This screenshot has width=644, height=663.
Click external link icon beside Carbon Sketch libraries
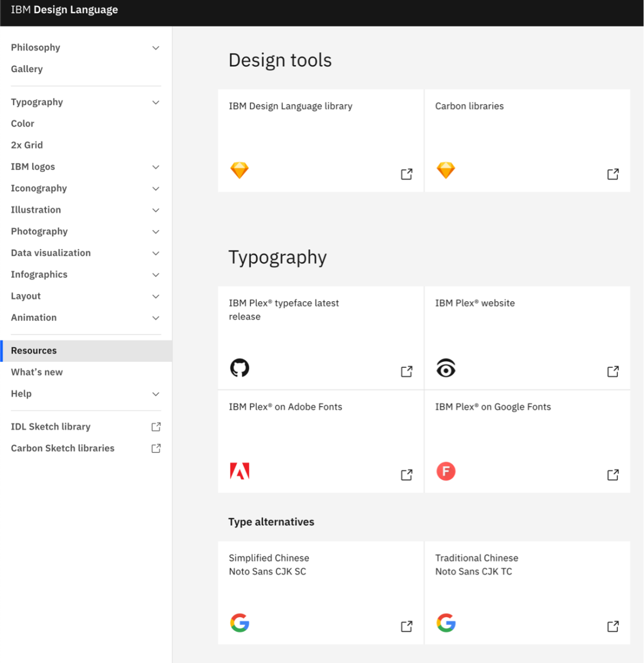[156, 448]
